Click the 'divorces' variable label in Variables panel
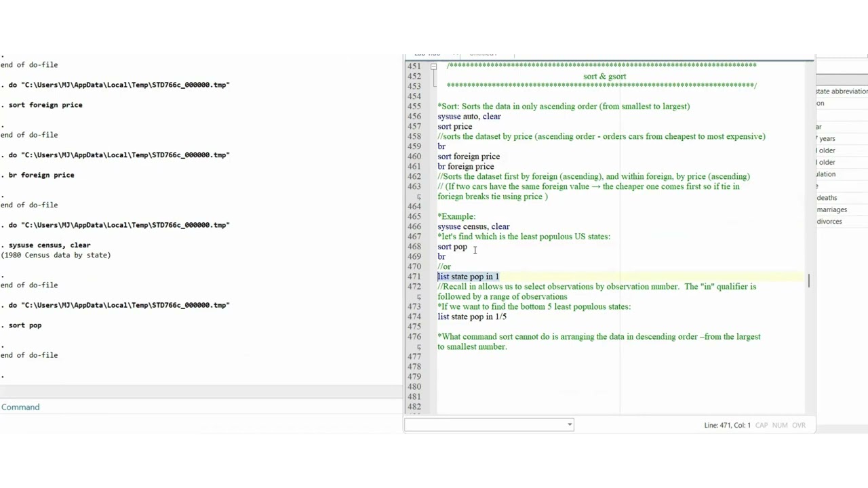This screenshot has width=868, height=488. coord(829,222)
